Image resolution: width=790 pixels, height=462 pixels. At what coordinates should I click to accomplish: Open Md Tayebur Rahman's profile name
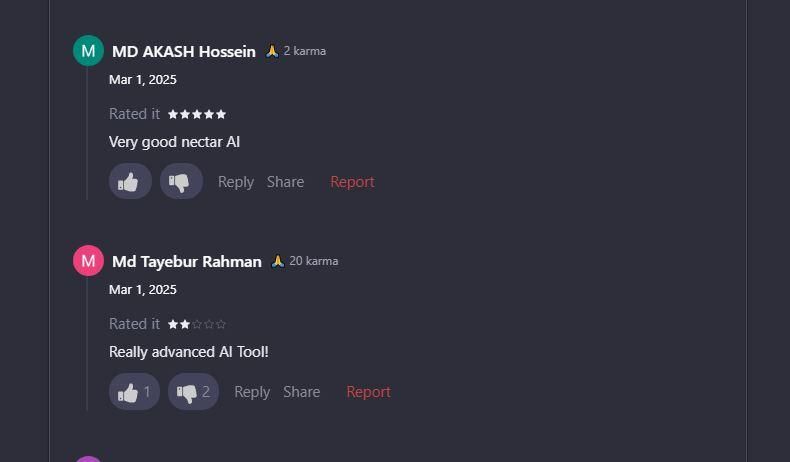tap(187, 262)
